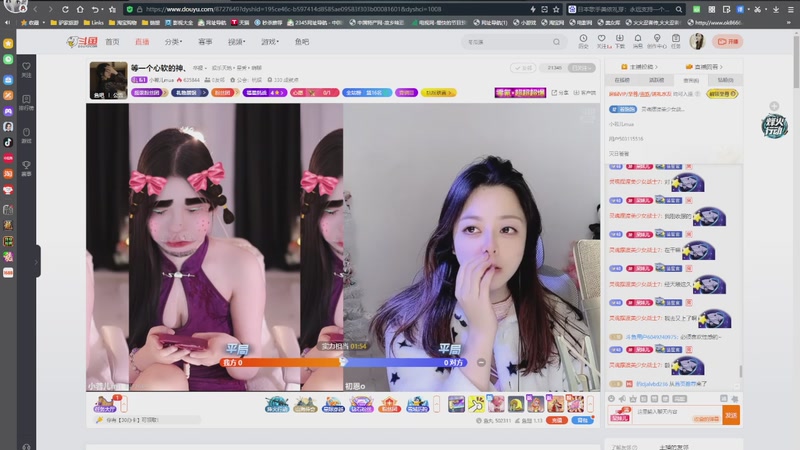Go to 首页 home tab
Image resolution: width=800 pixels, height=450 pixels.
pos(112,42)
